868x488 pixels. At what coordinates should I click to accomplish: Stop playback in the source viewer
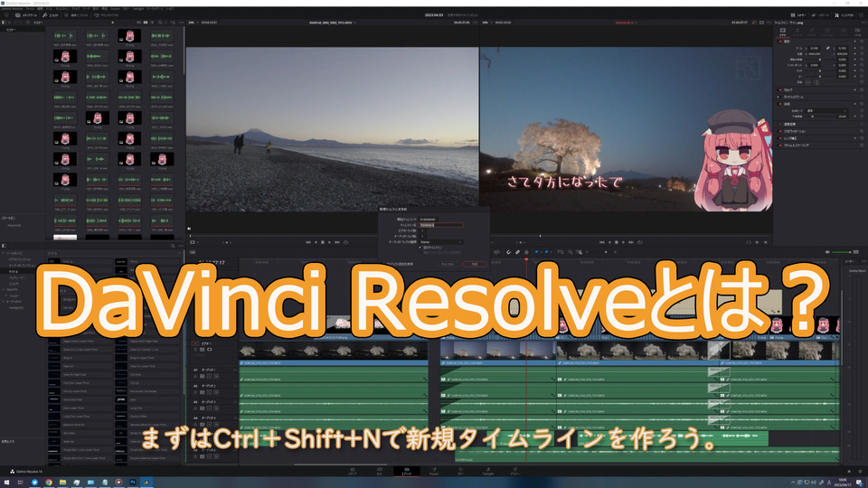pos(323,242)
